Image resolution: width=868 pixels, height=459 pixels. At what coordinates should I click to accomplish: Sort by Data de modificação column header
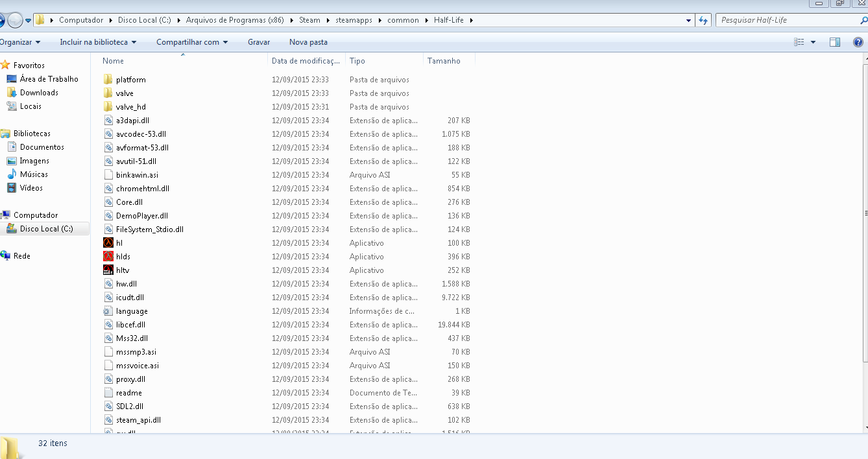(306, 61)
